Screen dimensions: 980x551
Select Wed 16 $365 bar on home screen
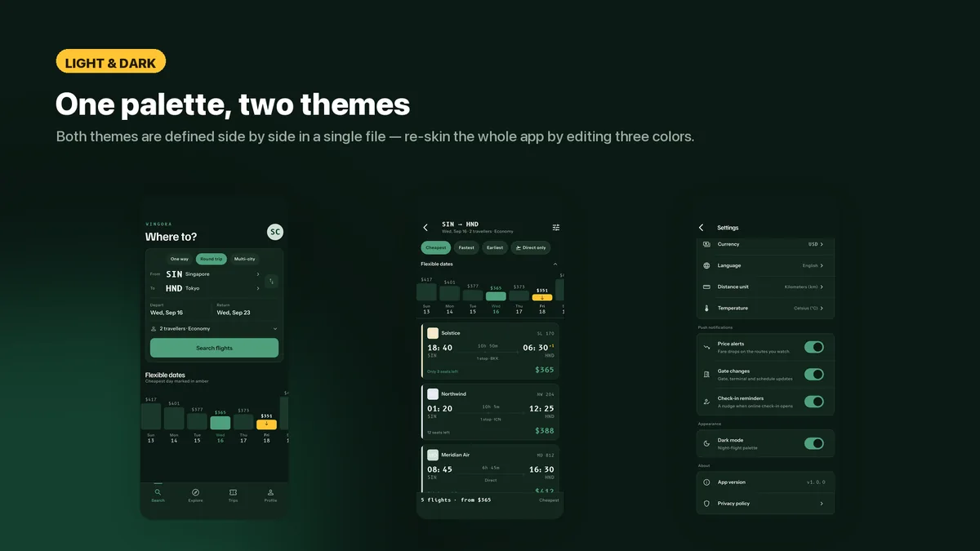220,423
